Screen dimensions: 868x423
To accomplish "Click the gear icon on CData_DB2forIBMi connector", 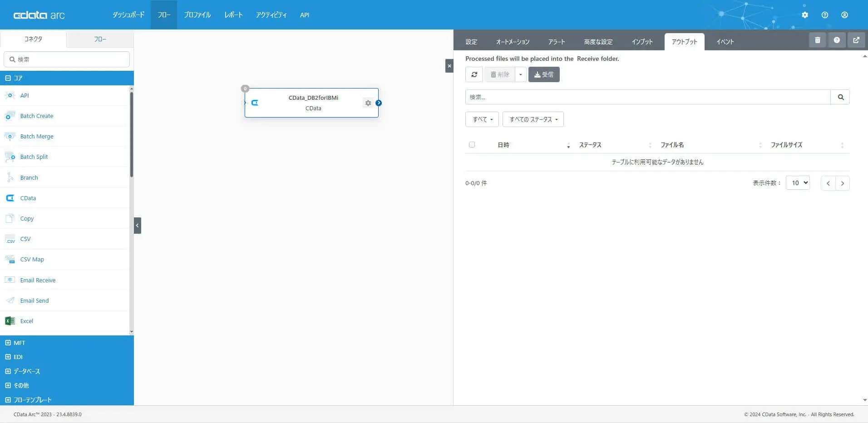I will (368, 103).
